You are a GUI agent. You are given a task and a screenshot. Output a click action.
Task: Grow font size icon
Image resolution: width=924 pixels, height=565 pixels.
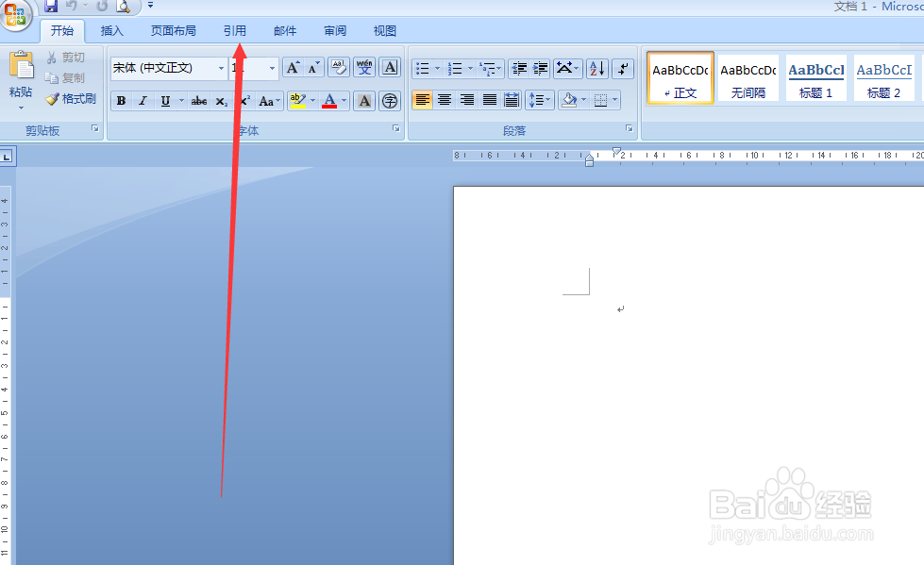tap(293, 68)
